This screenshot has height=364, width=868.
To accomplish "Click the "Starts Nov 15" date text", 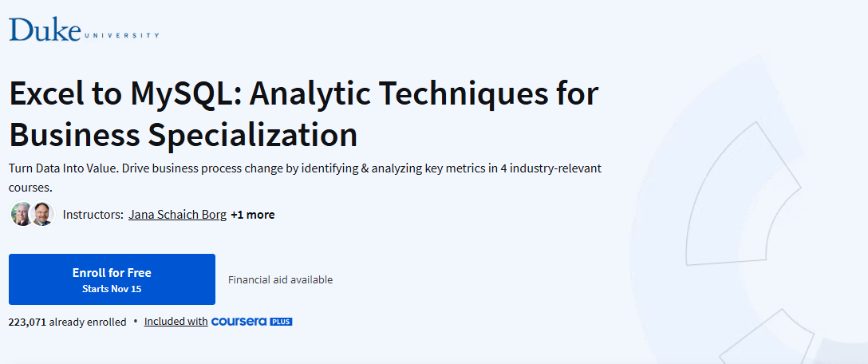I will (112, 289).
